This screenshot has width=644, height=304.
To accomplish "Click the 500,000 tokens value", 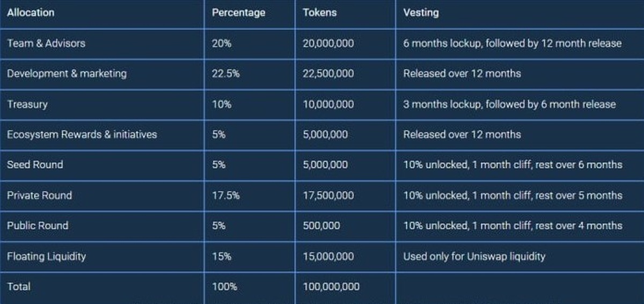I will 321,226.
